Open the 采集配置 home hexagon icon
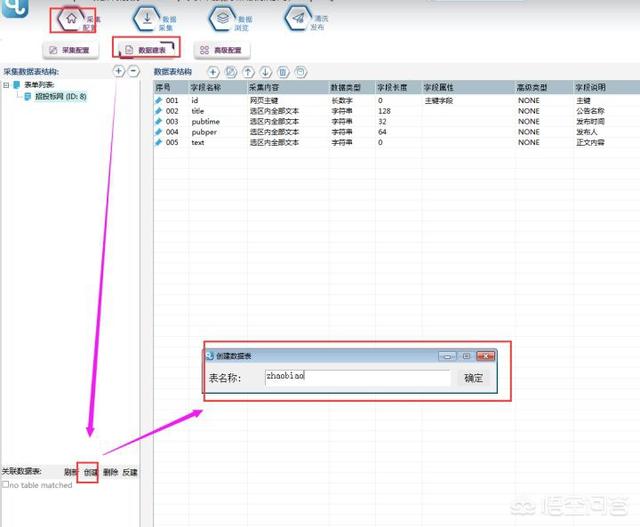Screen dimensions: 640x527 71,19
